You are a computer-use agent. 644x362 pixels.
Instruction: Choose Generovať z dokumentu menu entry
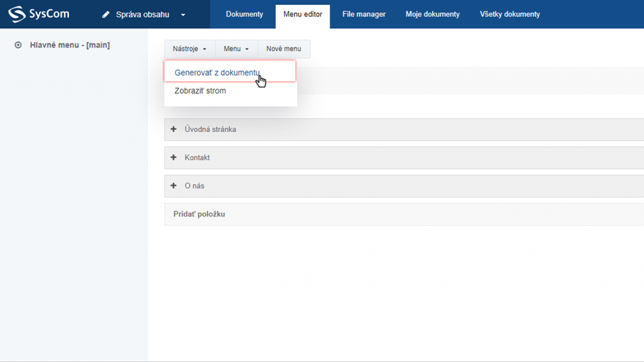217,72
